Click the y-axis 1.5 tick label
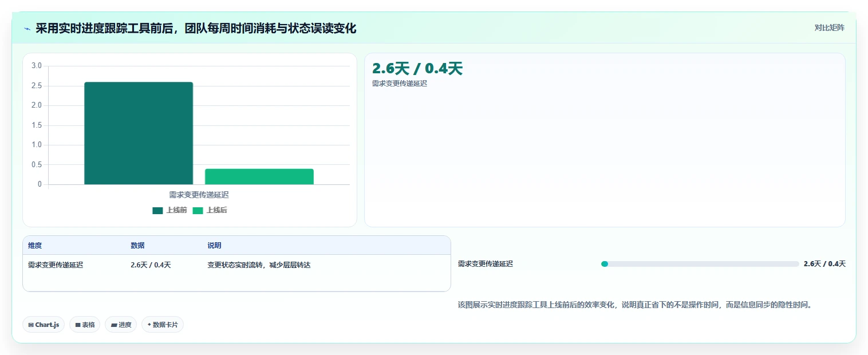This screenshot has height=355, width=868. click(37, 125)
